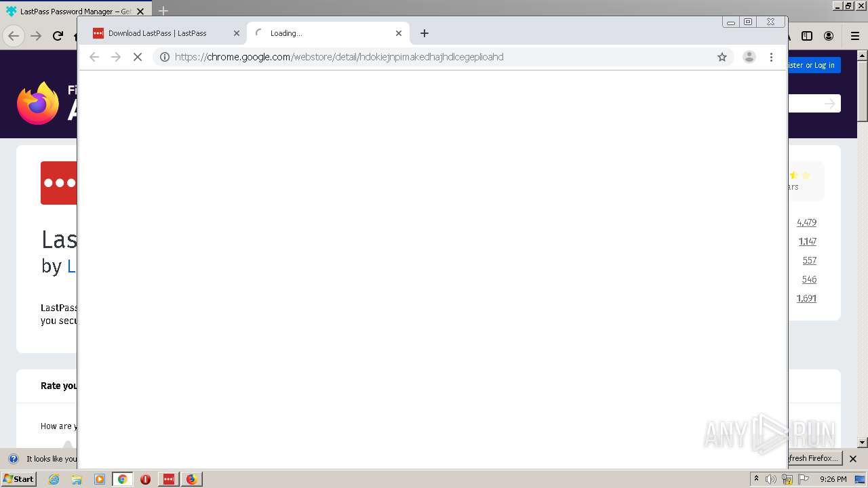The image size is (868, 488).
Task: Dismiss the Firefox notification bar
Action: tap(853, 459)
